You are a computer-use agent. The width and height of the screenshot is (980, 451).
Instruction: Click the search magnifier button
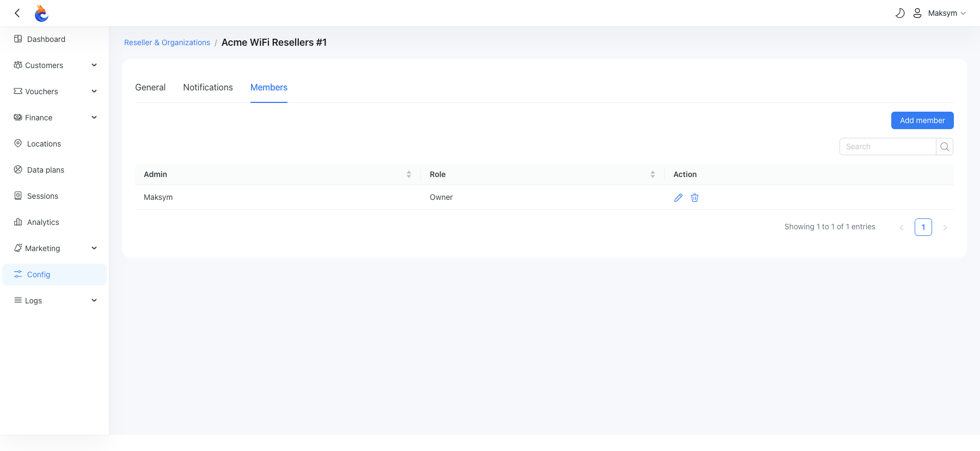click(945, 147)
